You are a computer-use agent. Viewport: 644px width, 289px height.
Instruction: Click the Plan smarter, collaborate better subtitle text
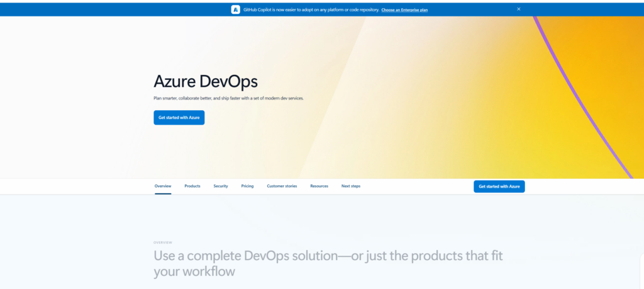click(228, 98)
